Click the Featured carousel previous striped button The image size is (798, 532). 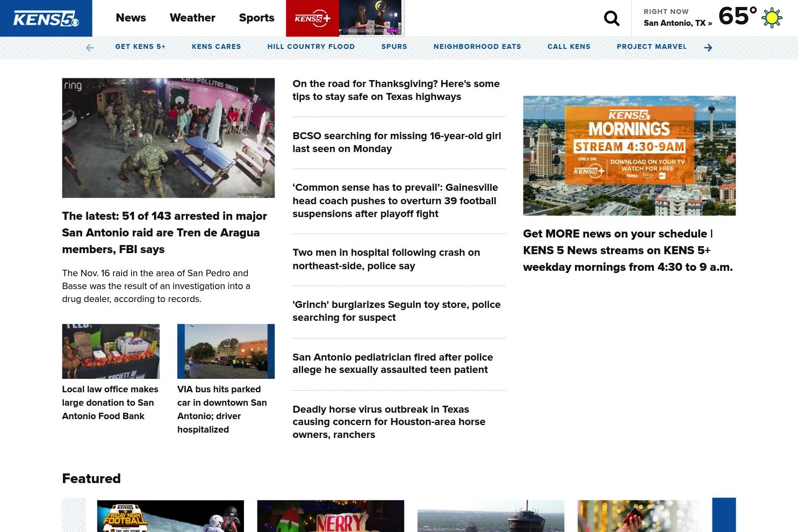coord(74,515)
